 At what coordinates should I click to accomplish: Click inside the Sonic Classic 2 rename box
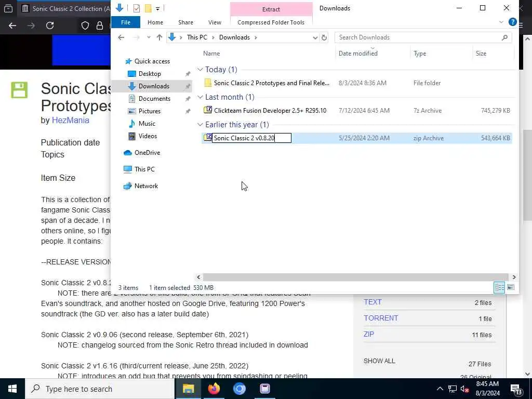251,138
